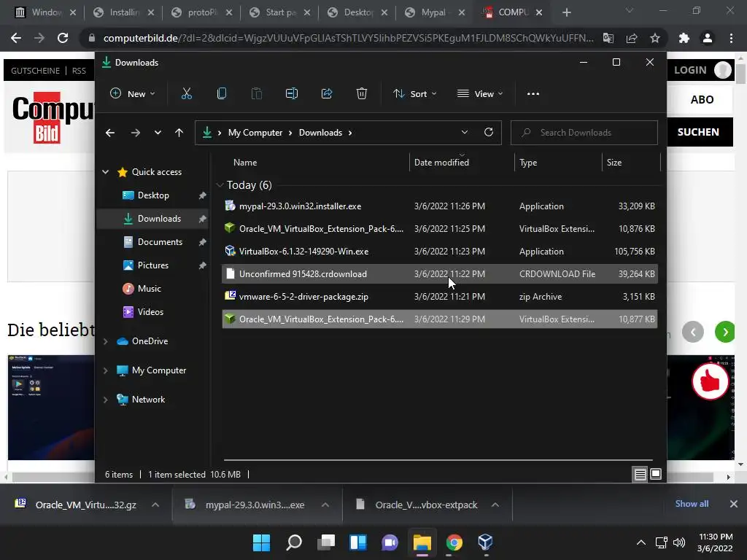Open VirtualBox from the taskbar
This screenshot has width=747, height=560.
coord(485,542)
